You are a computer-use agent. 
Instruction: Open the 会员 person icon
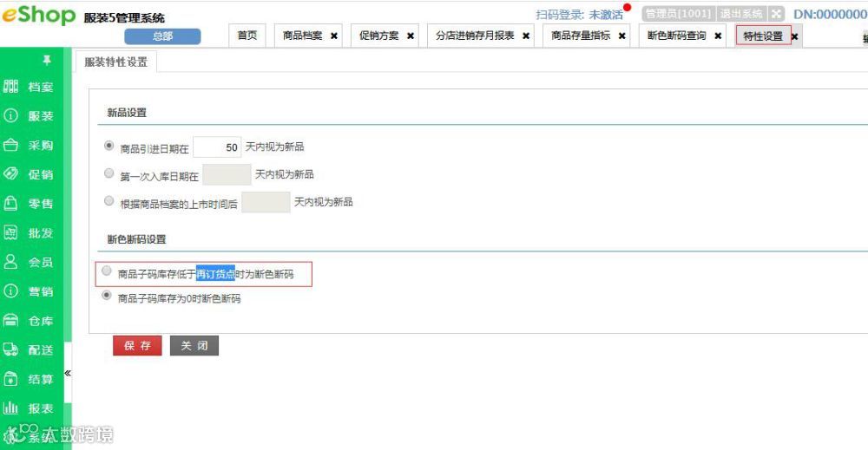point(10,262)
